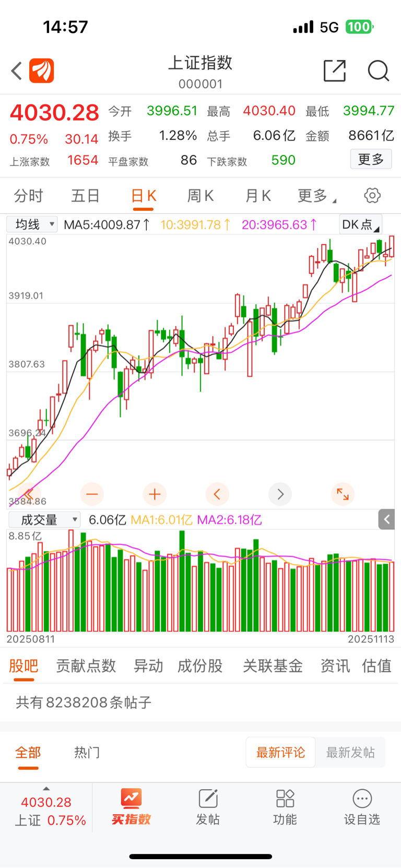The width and height of the screenshot is (401, 868).
Task: Zoom in chart with plus icon
Action: [x=155, y=494]
